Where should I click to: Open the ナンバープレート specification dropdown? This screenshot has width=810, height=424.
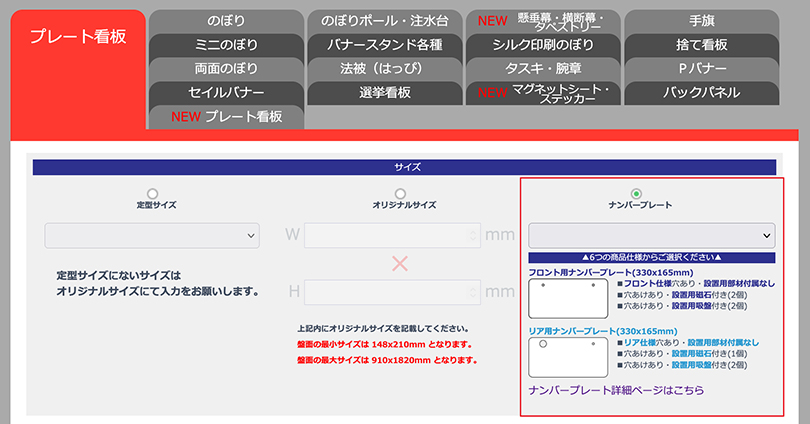[x=652, y=235]
